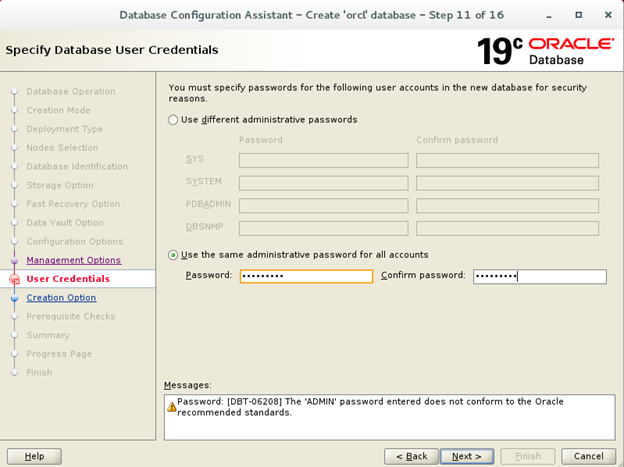The height and width of the screenshot is (467, 624).
Task: Select 'Use different administrative passwords' radio button
Action: [x=173, y=120]
